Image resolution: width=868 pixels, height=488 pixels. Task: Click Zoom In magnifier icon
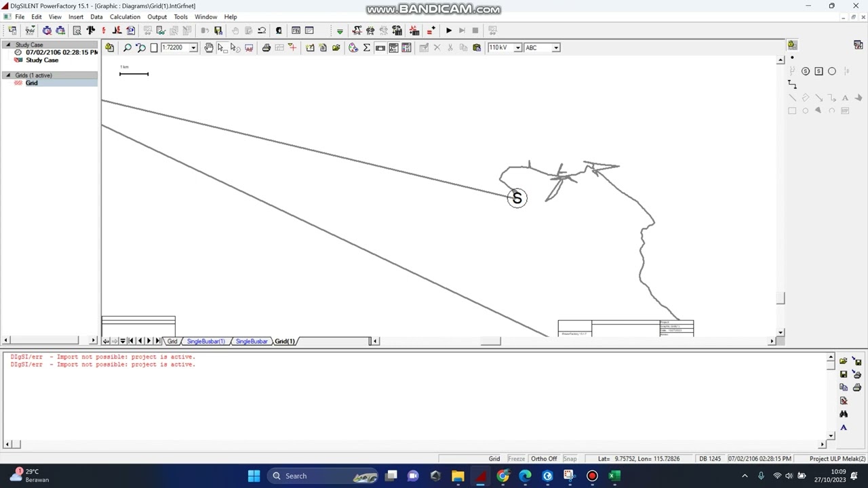tap(127, 47)
